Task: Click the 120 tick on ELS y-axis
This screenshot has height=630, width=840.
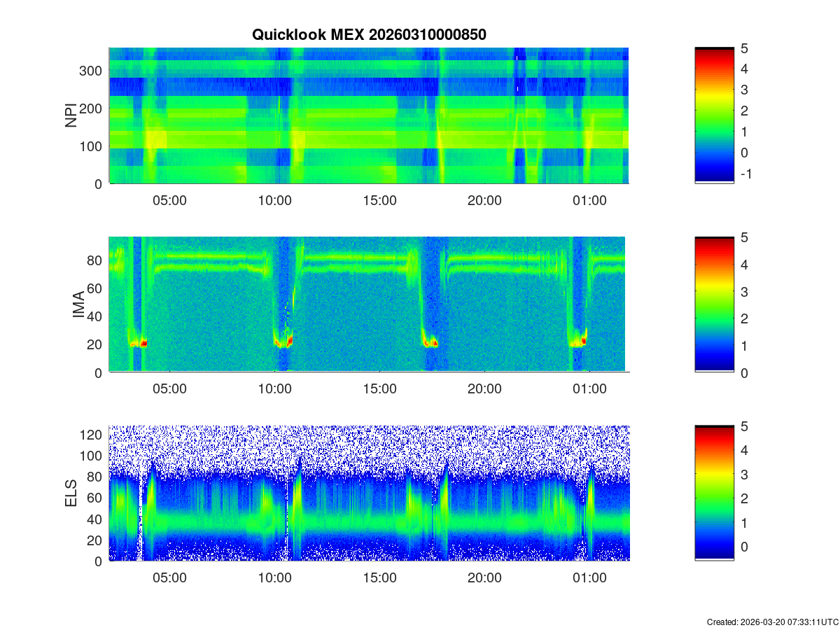Action: [x=92, y=435]
